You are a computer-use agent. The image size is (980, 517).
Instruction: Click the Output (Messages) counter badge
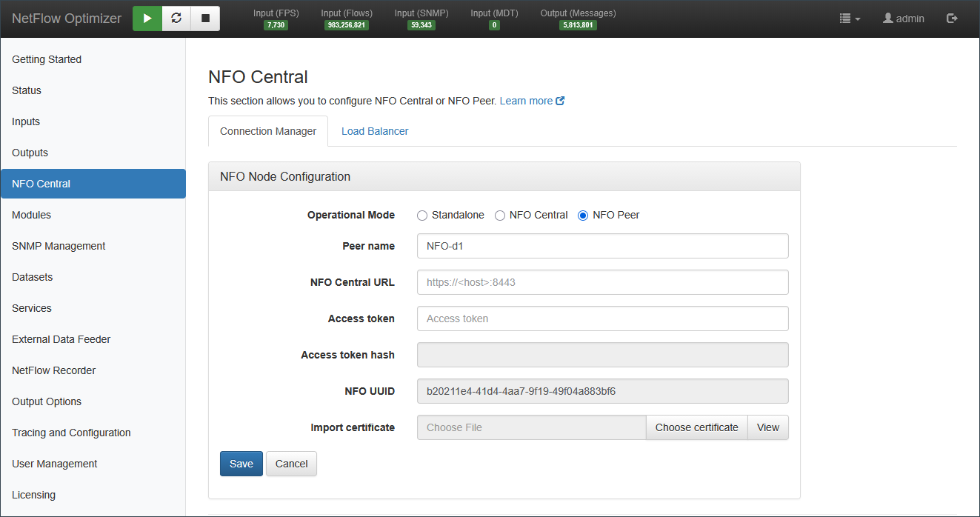[578, 25]
